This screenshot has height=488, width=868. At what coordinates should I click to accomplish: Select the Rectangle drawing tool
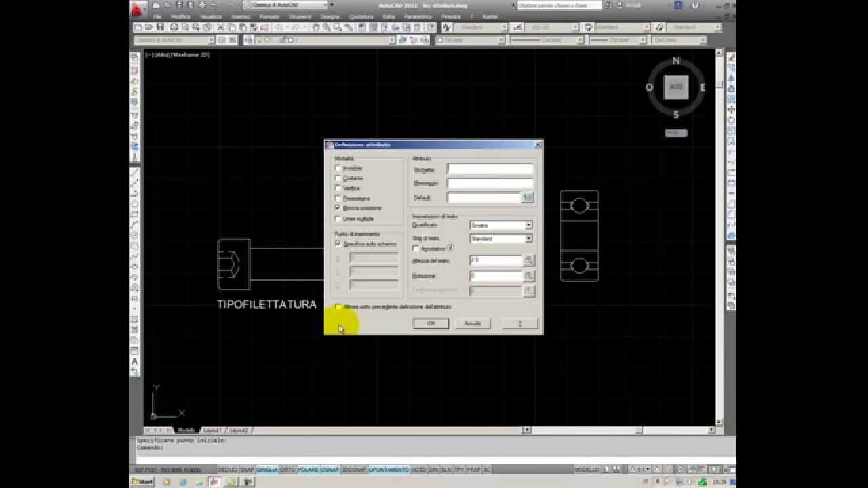[134, 214]
